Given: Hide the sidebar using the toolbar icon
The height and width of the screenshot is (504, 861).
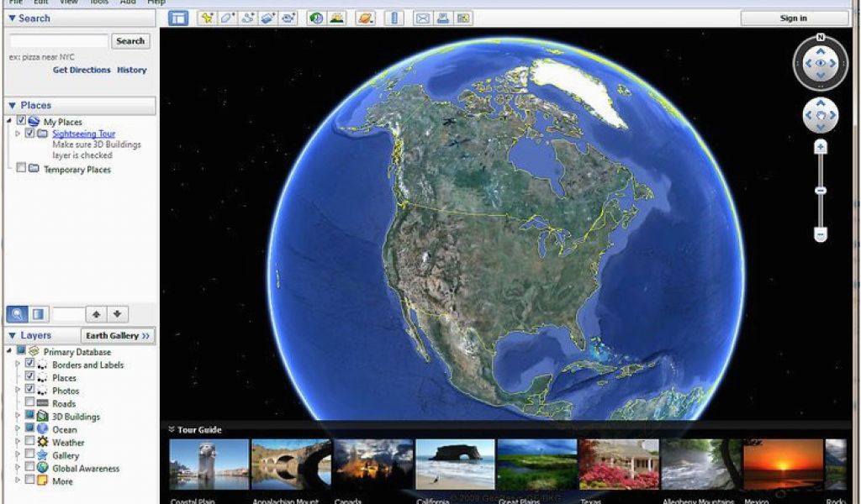Looking at the screenshot, I should 178,18.
